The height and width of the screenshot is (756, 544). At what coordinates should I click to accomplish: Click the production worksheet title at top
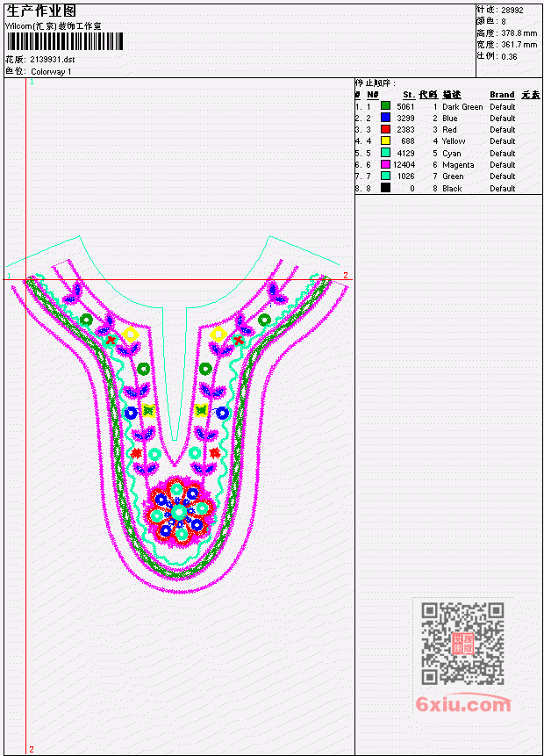[x=41, y=11]
